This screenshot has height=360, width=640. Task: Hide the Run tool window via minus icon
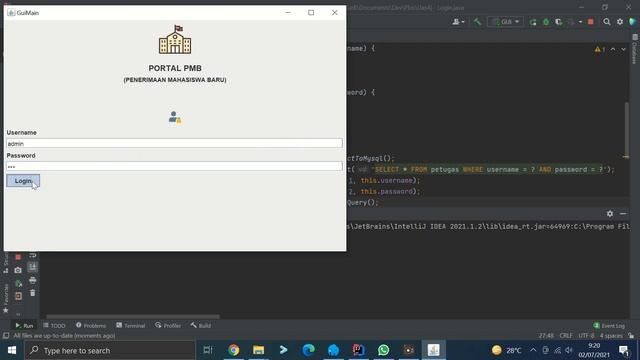(623, 213)
